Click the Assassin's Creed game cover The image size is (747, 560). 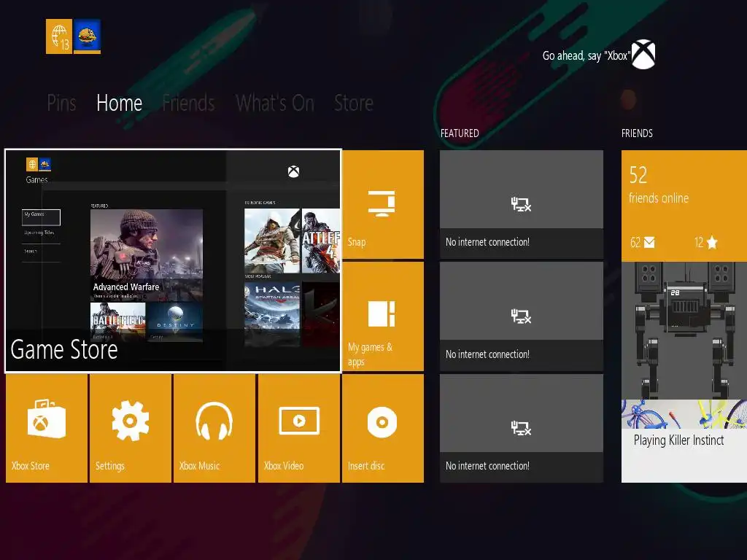(273, 241)
